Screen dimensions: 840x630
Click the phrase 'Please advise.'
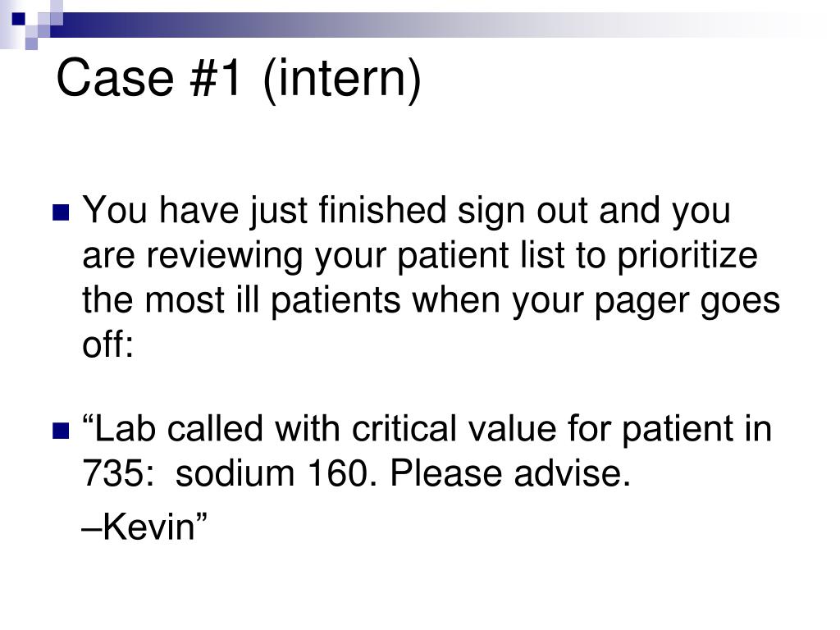tap(510, 473)
